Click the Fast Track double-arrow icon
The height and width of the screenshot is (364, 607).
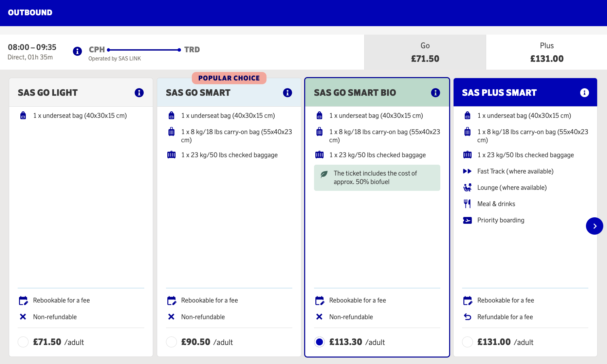467,171
